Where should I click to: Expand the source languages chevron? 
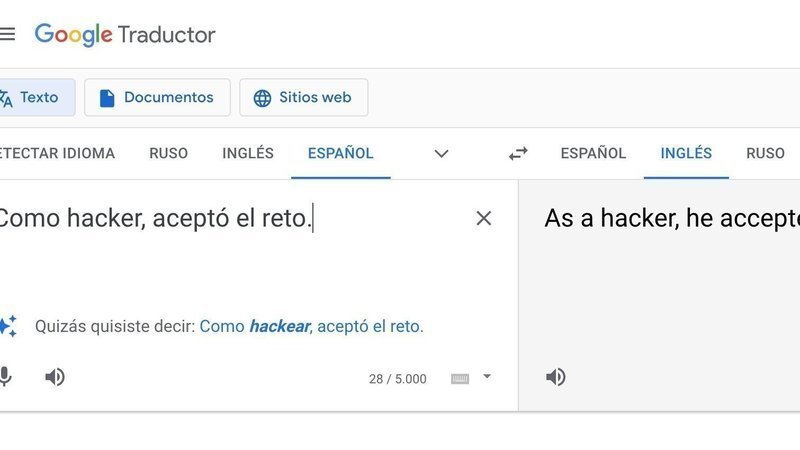tap(441, 154)
